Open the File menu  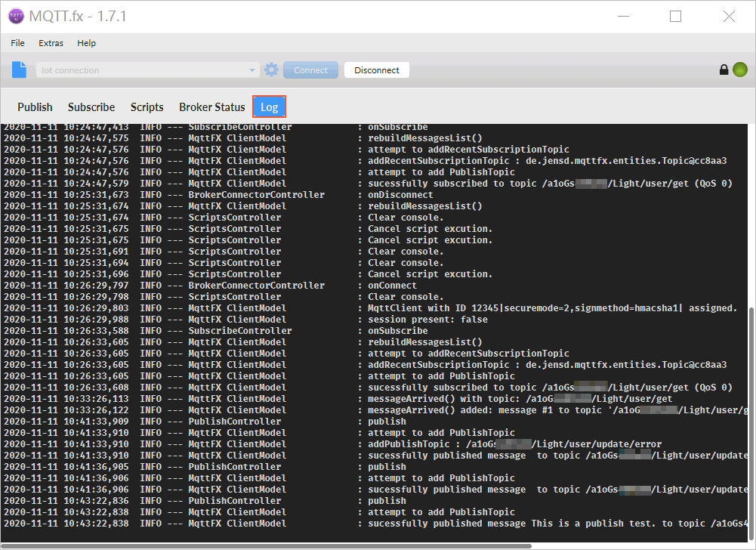click(17, 43)
